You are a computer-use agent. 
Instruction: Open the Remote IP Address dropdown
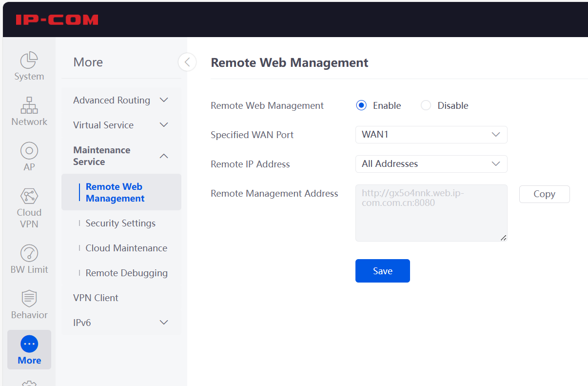coord(431,164)
